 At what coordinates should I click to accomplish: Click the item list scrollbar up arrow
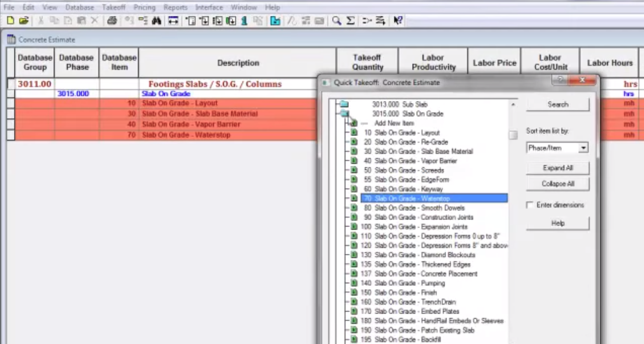[513, 105]
